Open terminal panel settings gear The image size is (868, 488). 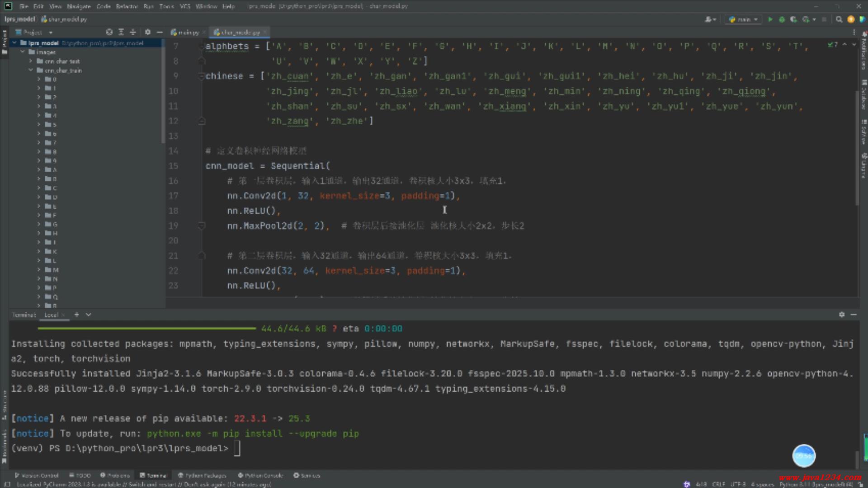(x=842, y=314)
